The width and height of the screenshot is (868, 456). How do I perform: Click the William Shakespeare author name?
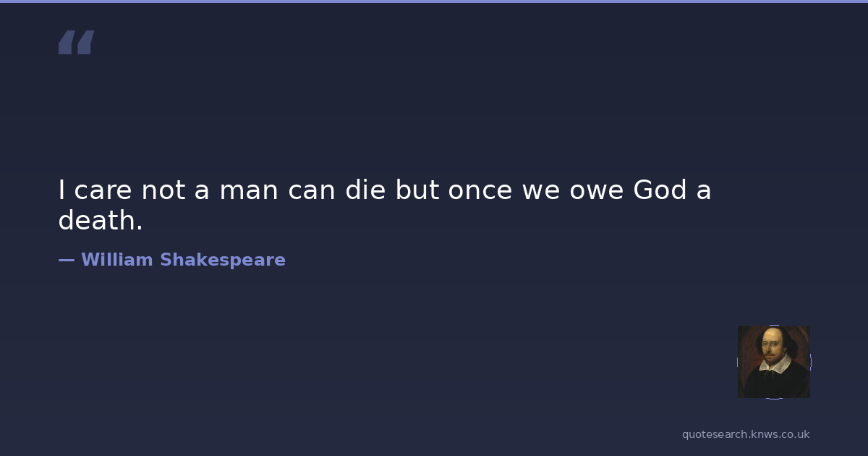pos(183,260)
